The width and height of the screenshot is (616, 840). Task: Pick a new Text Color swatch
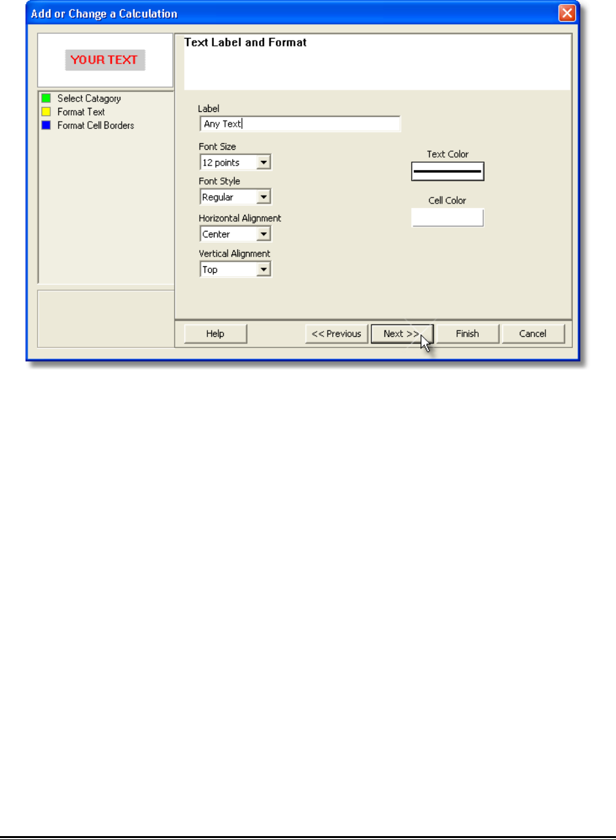click(x=448, y=171)
